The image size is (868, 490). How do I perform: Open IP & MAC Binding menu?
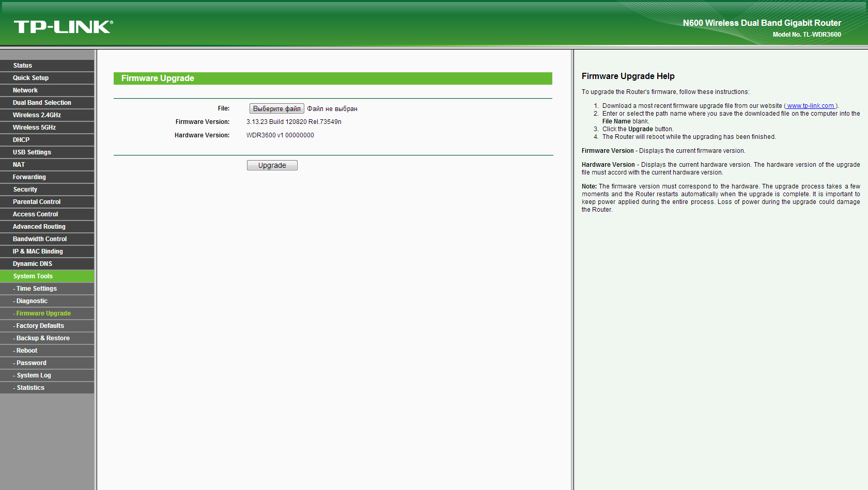pyautogui.click(x=47, y=251)
